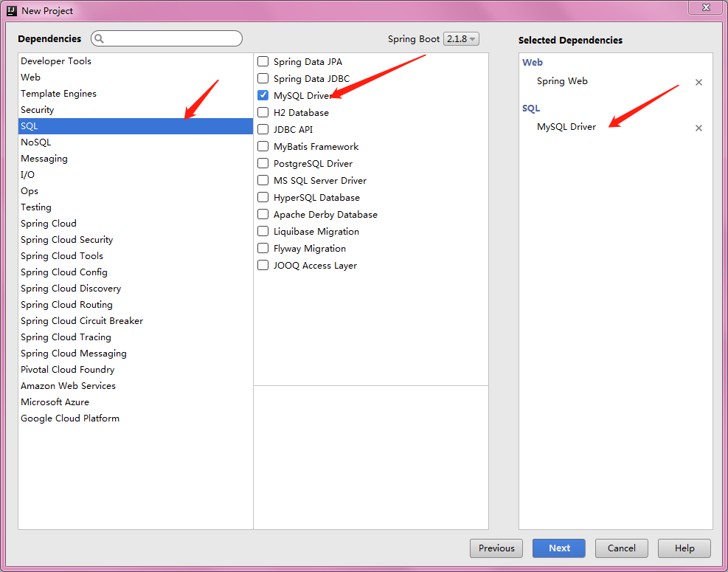Open Amazon Web Services category
Viewport: 728px width, 572px height.
coord(136,386)
